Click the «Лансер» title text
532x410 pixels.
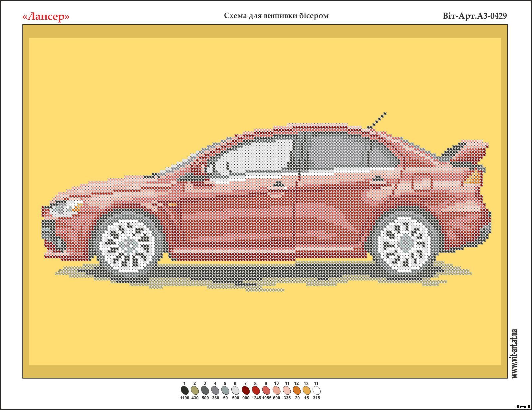coord(46,16)
